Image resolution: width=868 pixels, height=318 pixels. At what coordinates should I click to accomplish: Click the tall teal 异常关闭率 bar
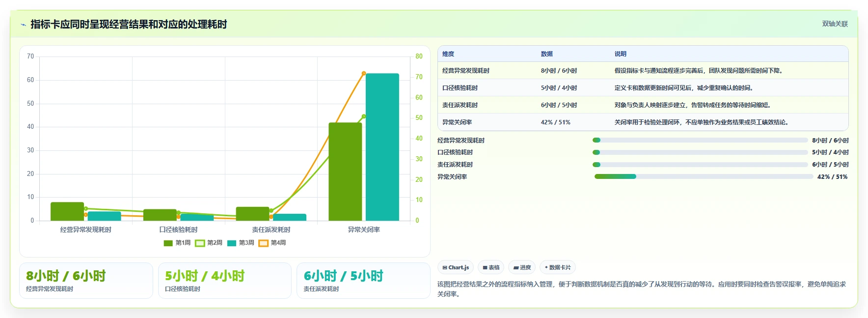[x=382, y=147]
